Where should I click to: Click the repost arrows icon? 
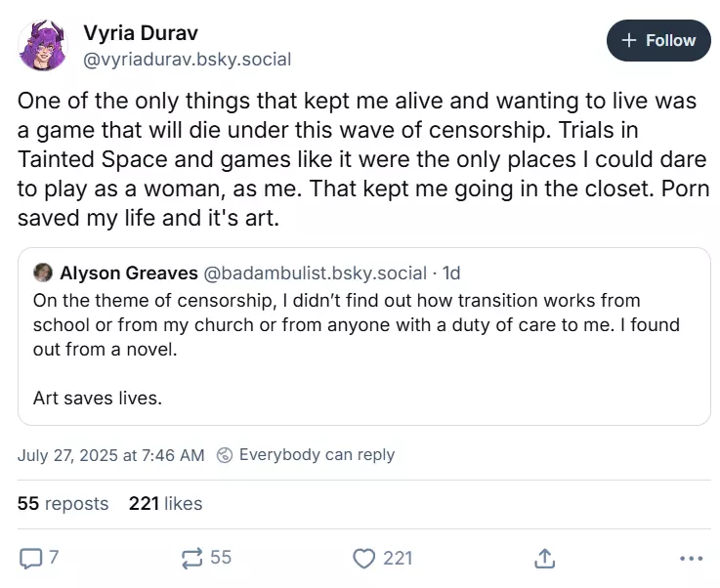(x=191, y=558)
